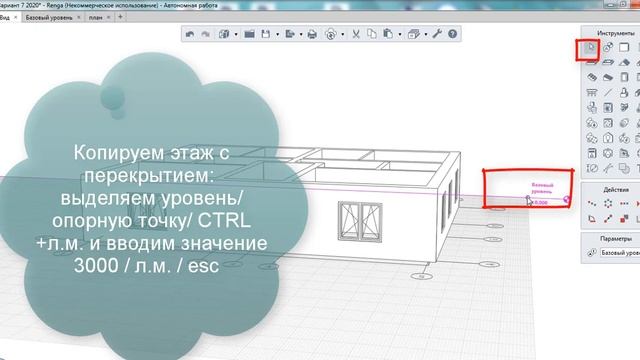Open a project with the folder icon

(x=249, y=34)
